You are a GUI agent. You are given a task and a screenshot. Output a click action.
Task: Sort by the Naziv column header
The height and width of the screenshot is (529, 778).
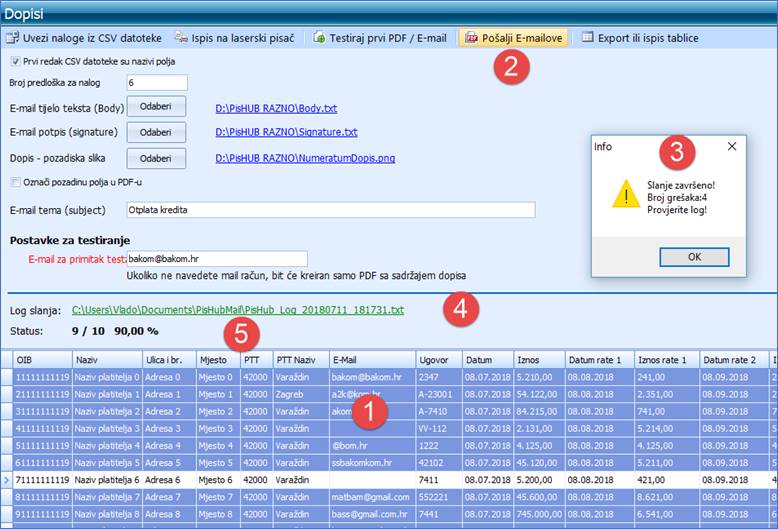[107, 360]
